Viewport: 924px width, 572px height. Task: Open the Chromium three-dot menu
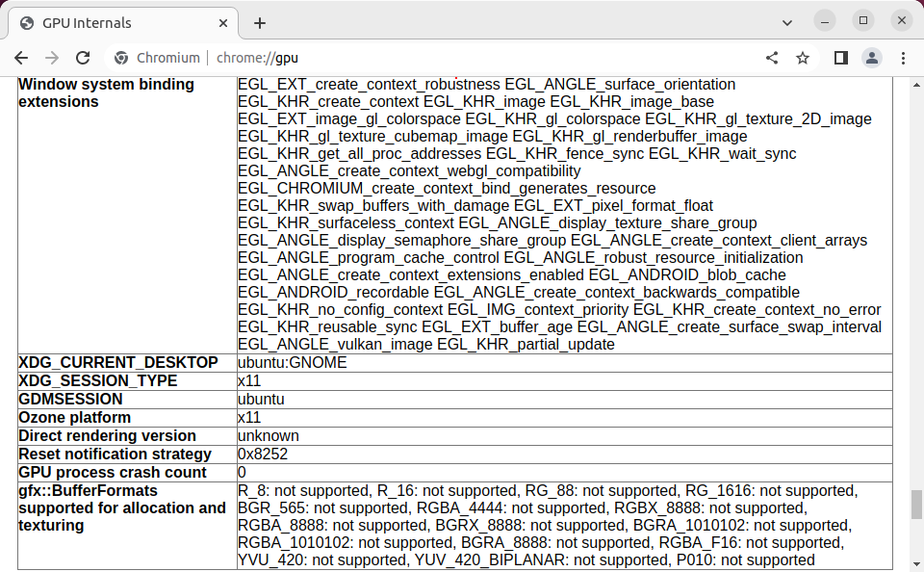[x=903, y=58]
